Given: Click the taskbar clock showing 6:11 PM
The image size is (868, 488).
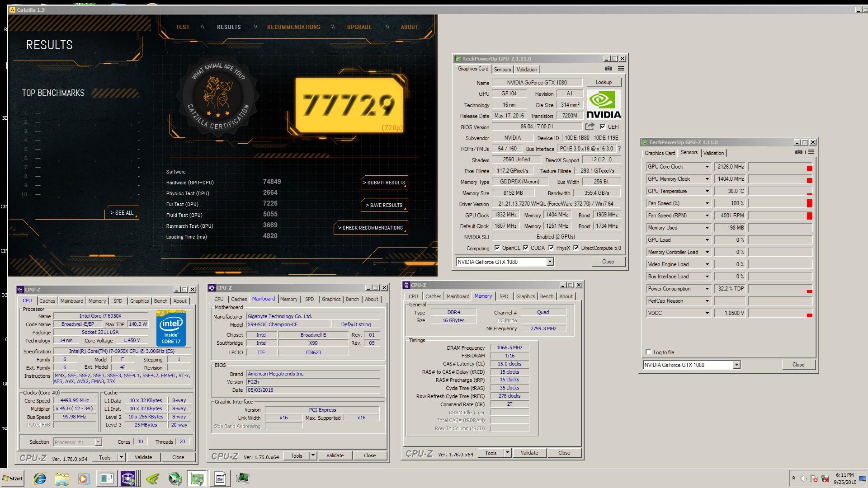Looking at the screenshot, I should [x=844, y=479].
